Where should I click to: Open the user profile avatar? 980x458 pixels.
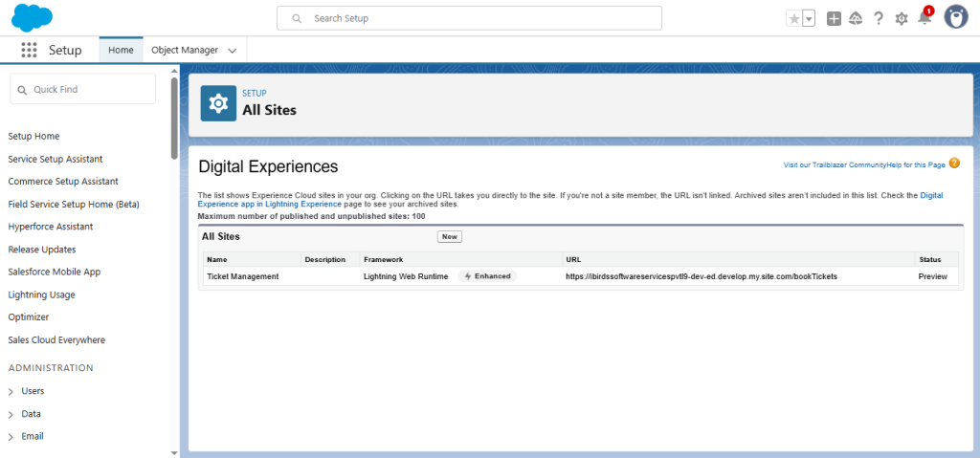pos(955,17)
